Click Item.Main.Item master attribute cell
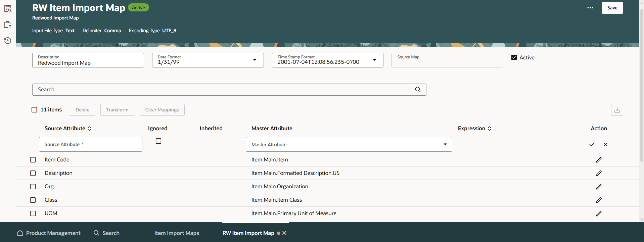The height and width of the screenshot is (242, 644). [270, 160]
